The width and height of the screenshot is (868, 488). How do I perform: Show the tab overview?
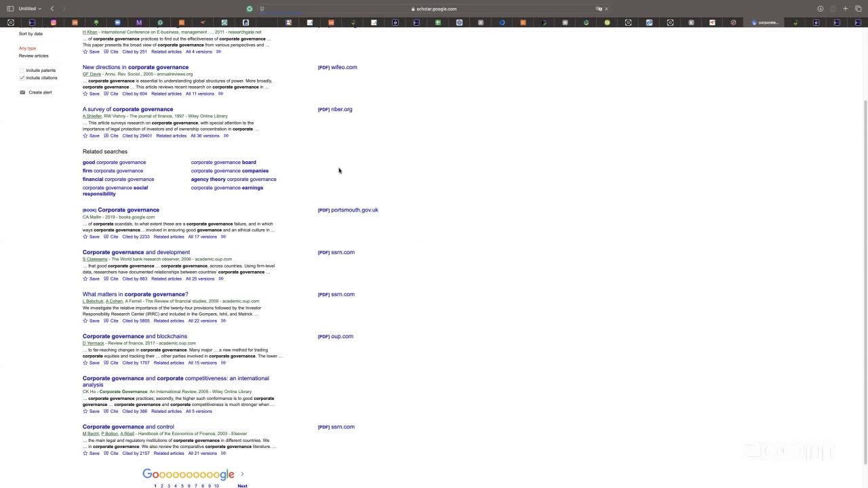click(858, 9)
